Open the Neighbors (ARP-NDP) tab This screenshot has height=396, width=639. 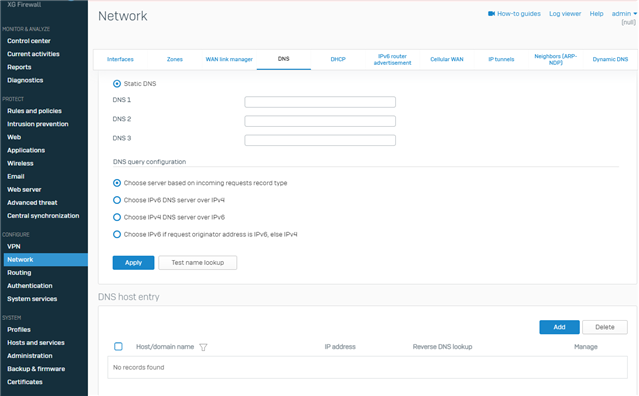(555, 59)
